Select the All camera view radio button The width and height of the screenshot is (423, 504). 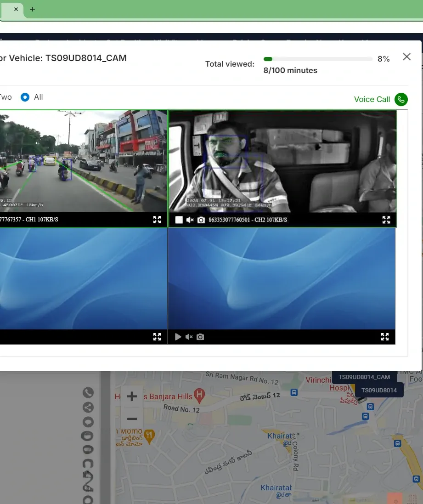(25, 97)
